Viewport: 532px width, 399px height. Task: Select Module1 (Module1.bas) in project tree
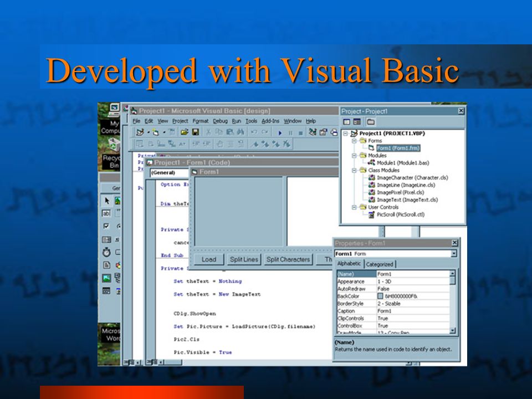coord(403,163)
